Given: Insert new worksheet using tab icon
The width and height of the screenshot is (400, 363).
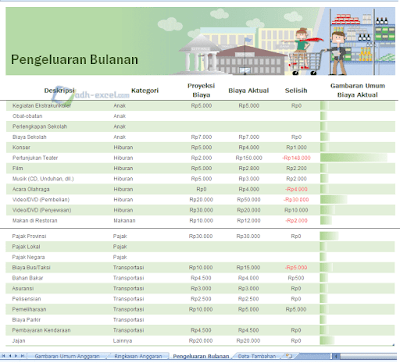Looking at the screenshot, I should coord(289,356).
